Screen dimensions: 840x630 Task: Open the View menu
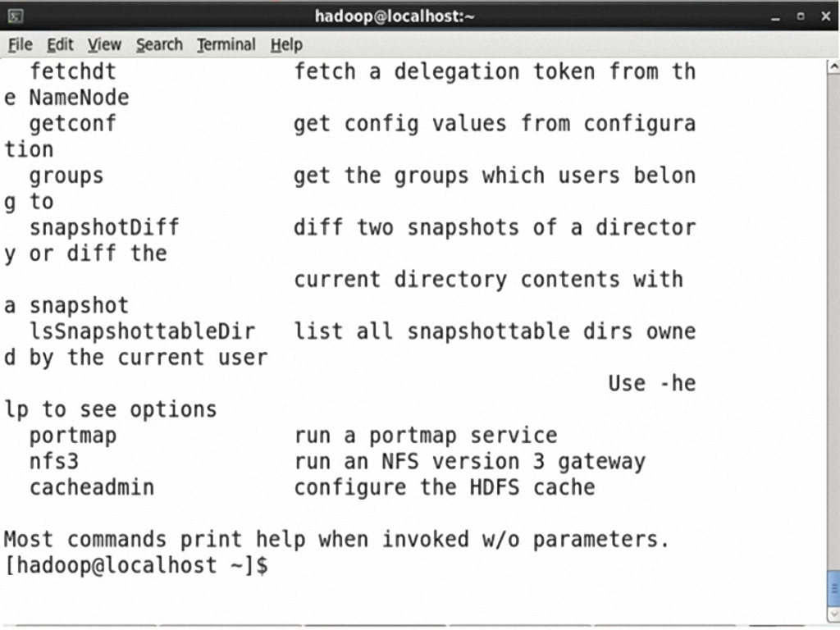104,45
